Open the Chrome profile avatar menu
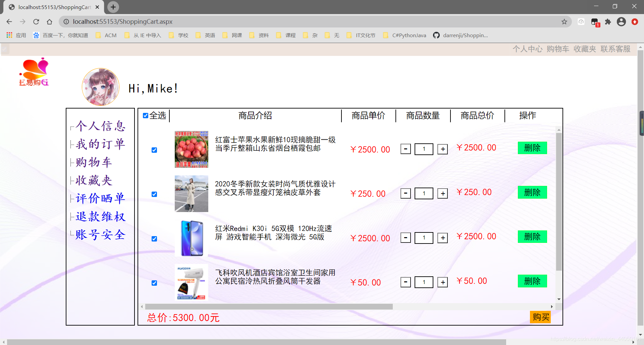Screen dimensions: 644x345 pyautogui.click(x=621, y=22)
